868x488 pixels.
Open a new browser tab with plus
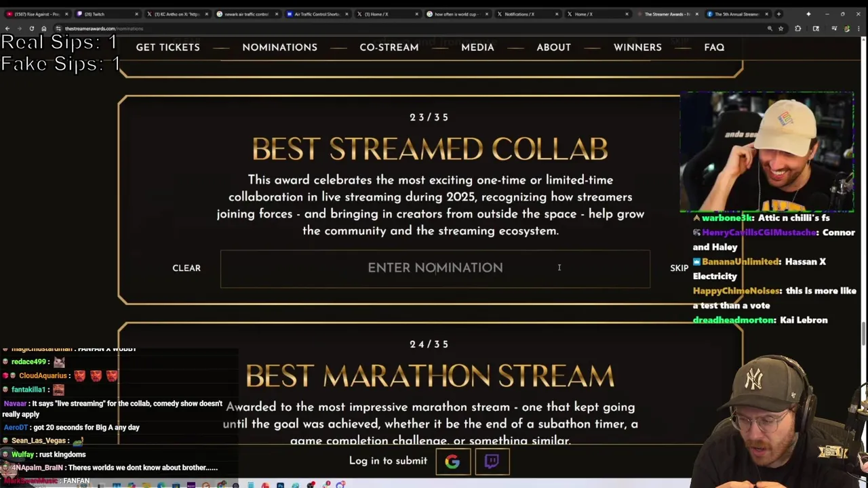(x=778, y=14)
